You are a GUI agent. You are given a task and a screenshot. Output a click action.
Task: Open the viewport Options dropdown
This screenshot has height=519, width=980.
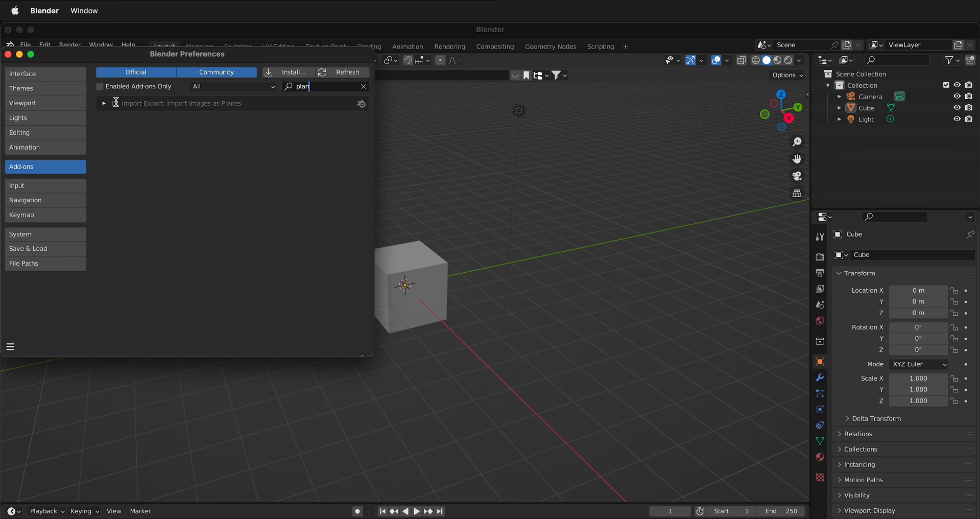pyautogui.click(x=787, y=75)
